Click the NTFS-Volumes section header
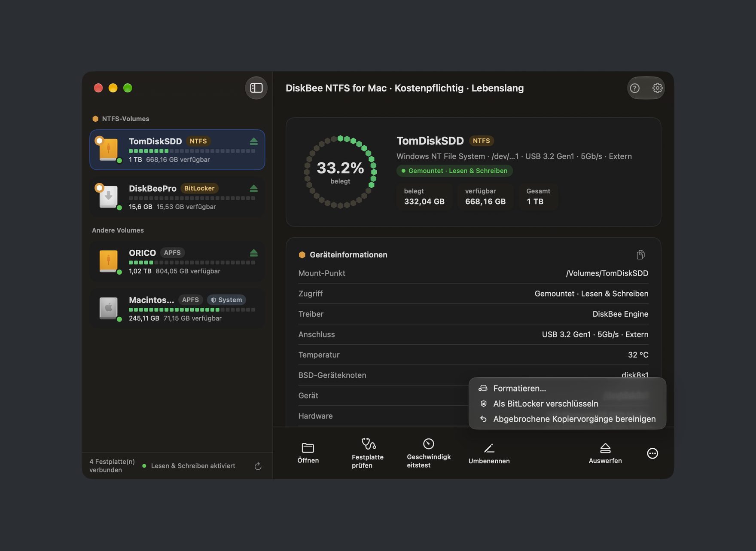The height and width of the screenshot is (551, 756). (121, 119)
